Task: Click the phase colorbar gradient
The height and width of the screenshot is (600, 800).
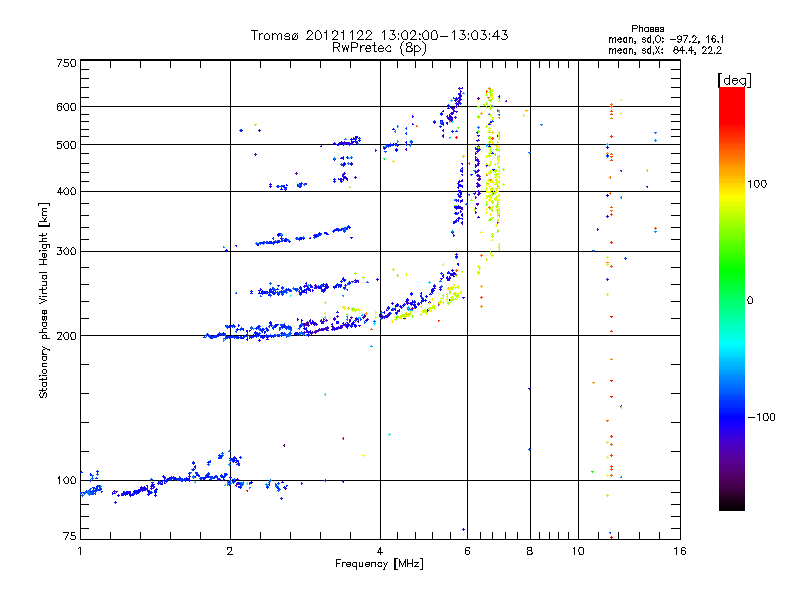Action: point(732,299)
